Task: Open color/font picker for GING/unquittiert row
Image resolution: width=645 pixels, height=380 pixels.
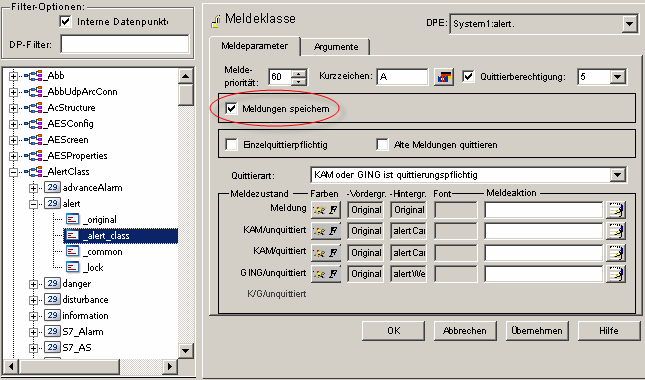Action: click(x=326, y=273)
